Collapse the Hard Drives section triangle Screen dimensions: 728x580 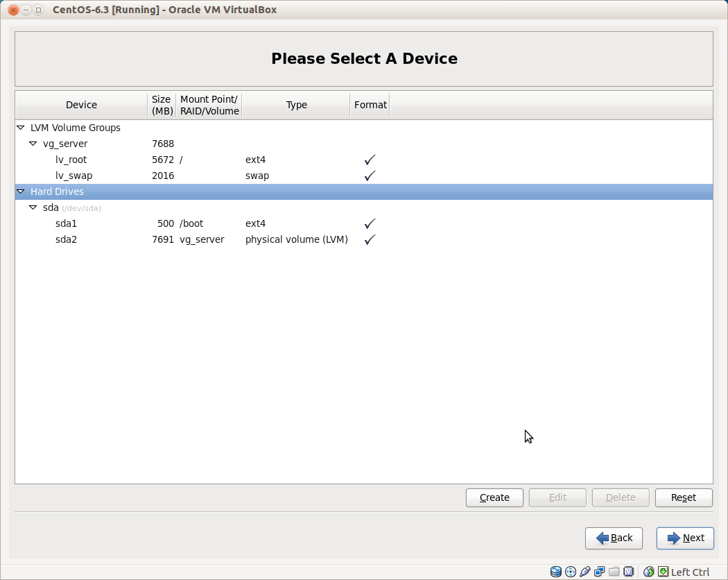point(20,191)
